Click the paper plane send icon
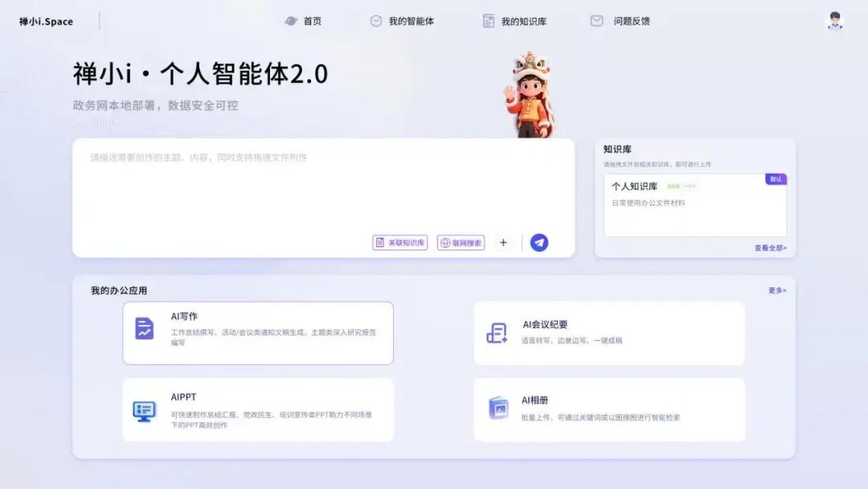Viewport: 868px width, 489px height. (x=538, y=240)
